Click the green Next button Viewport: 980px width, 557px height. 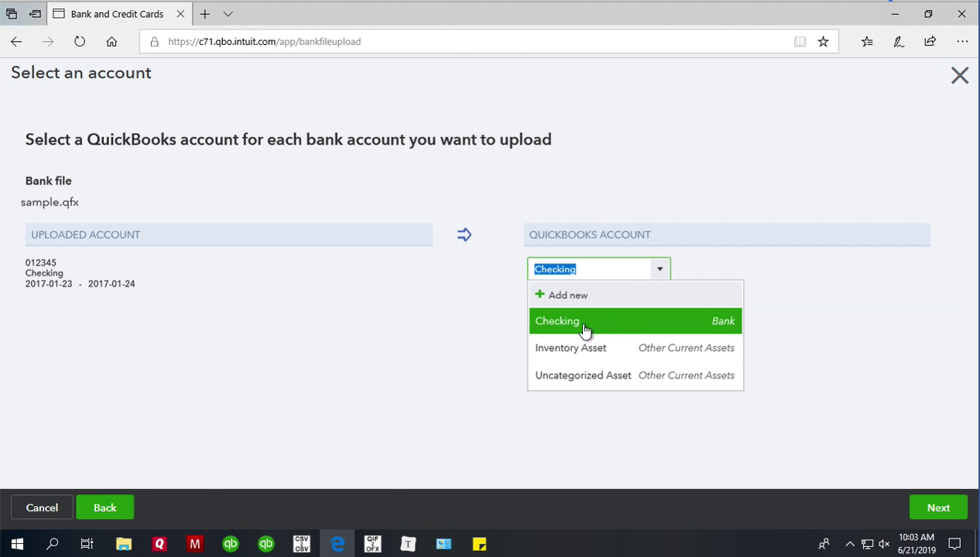pos(938,507)
